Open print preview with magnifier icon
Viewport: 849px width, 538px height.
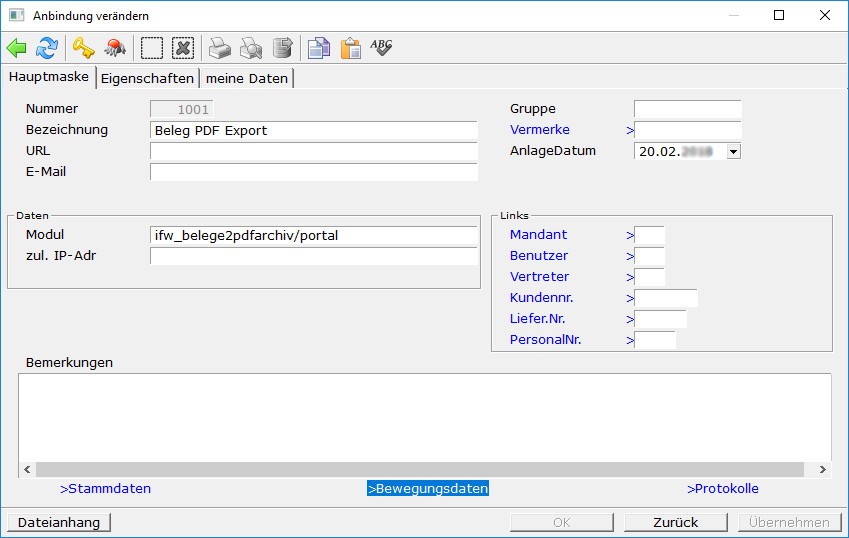click(x=251, y=48)
